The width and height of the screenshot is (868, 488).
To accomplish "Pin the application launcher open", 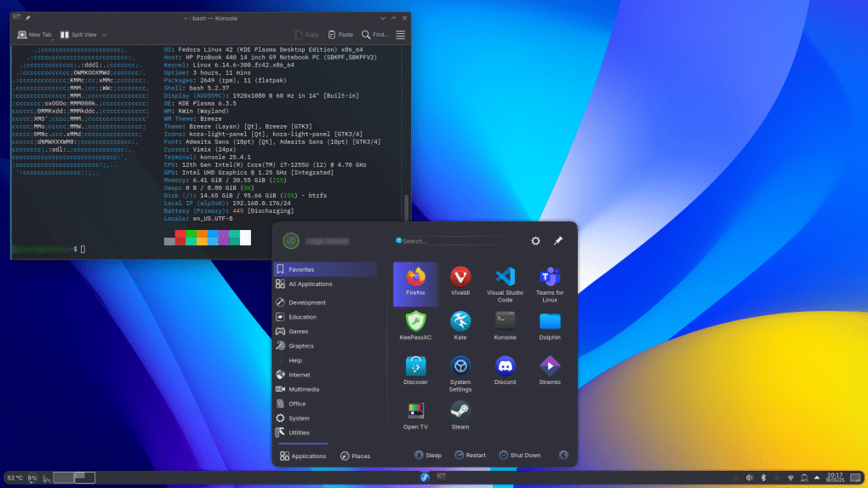I will coord(558,241).
